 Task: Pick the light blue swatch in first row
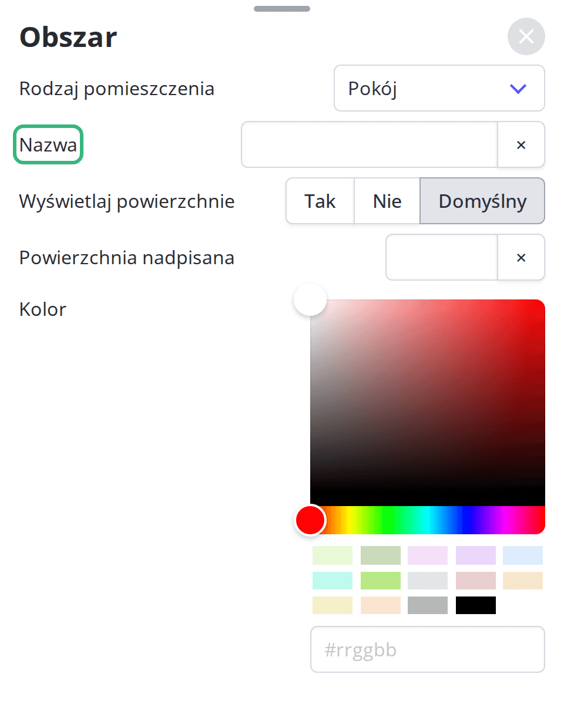click(x=523, y=555)
